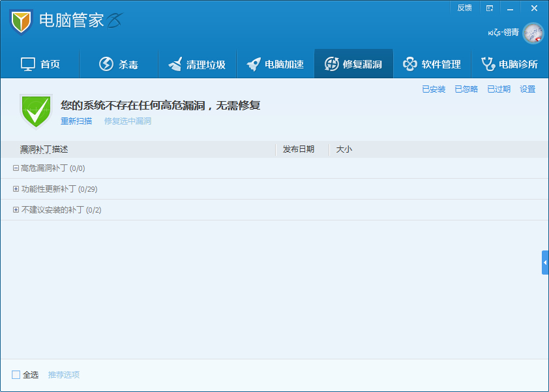
Task: Select the 功能性更新补丁 (0/29) row text
Action: (59, 188)
